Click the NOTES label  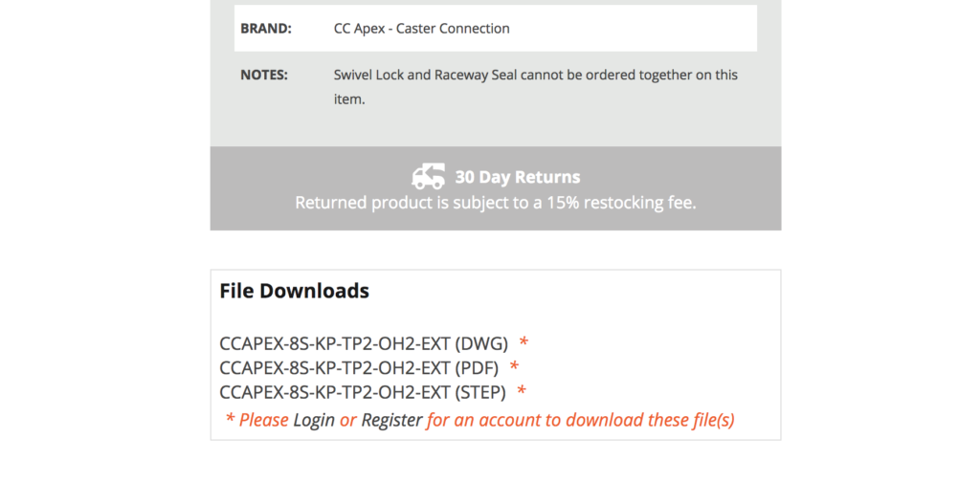coord(264,75)
